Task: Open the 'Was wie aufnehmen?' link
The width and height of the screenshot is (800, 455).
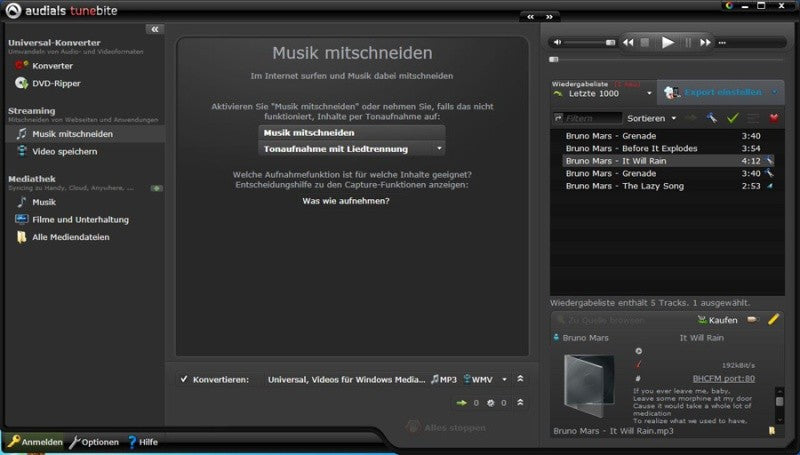Action: tap(345, 201)
